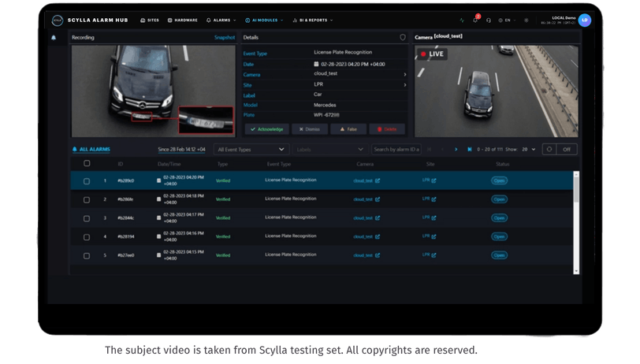Click the headset support icon

click(489, 20)
